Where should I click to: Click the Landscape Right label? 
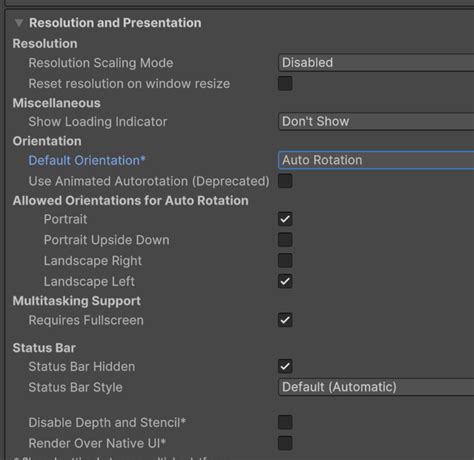[93, 261]
